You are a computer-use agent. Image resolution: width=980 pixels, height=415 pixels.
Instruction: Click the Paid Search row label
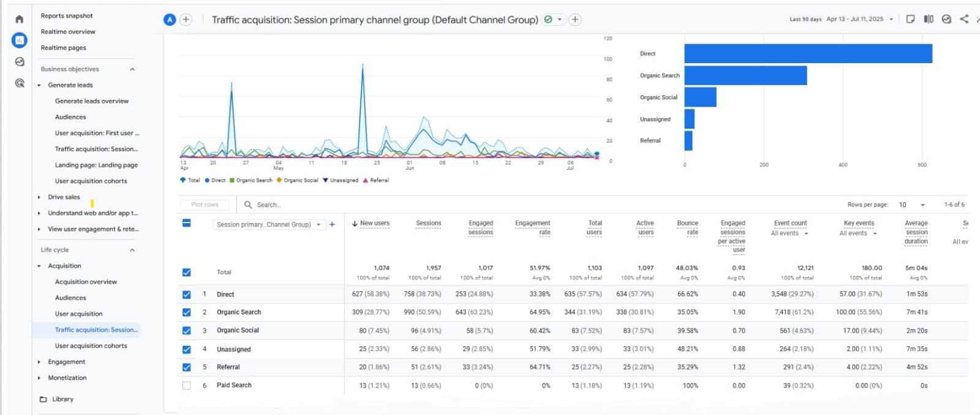pyautogui.click(x=234, y=386)
